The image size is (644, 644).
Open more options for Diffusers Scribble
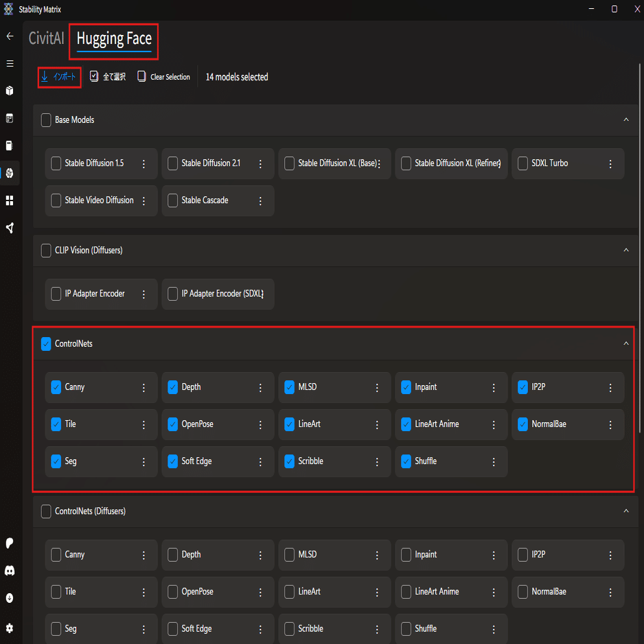pos(377,629)
